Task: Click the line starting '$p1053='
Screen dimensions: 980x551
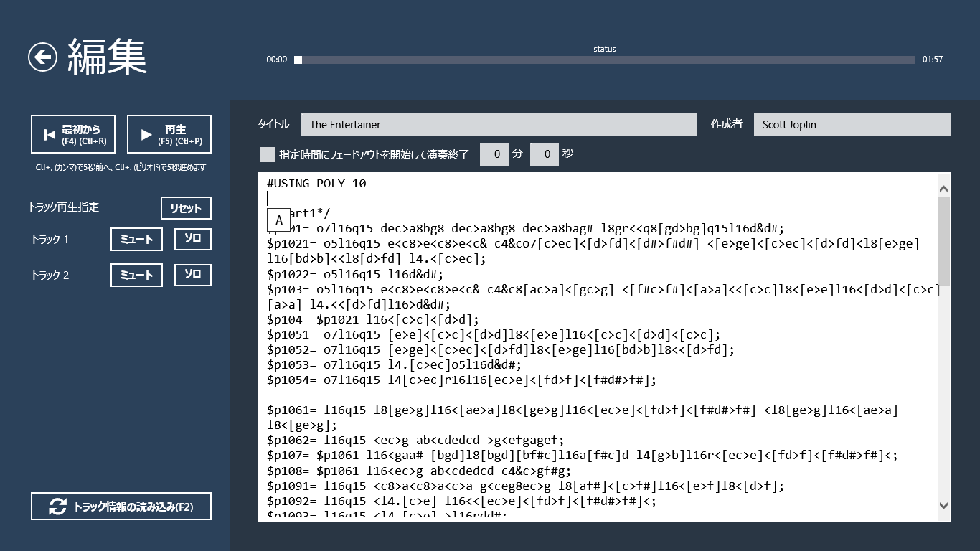Action: click(394, 364)
